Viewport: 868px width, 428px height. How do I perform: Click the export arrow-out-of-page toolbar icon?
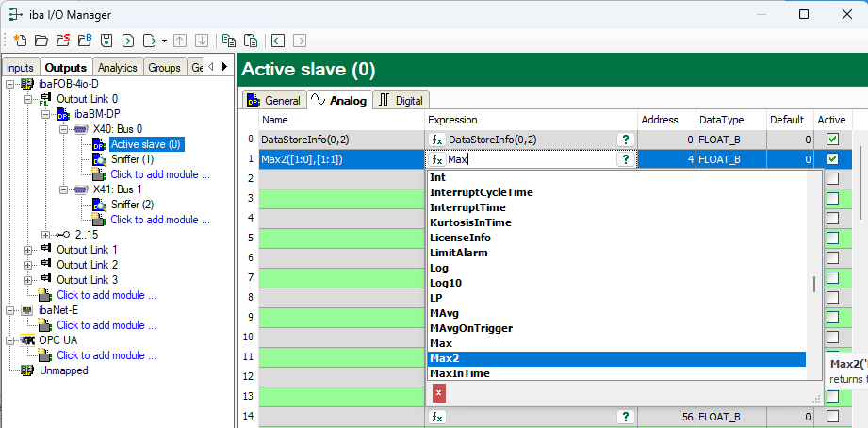(150, 41)
